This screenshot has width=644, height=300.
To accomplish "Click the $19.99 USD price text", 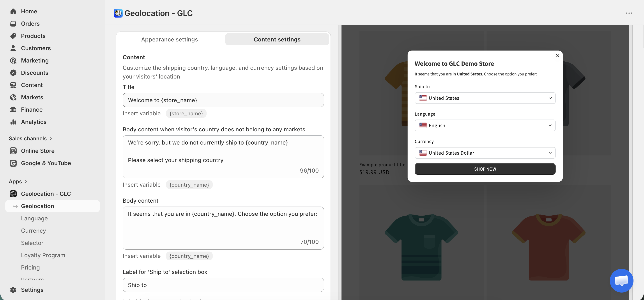I will [x=374, y=172].
